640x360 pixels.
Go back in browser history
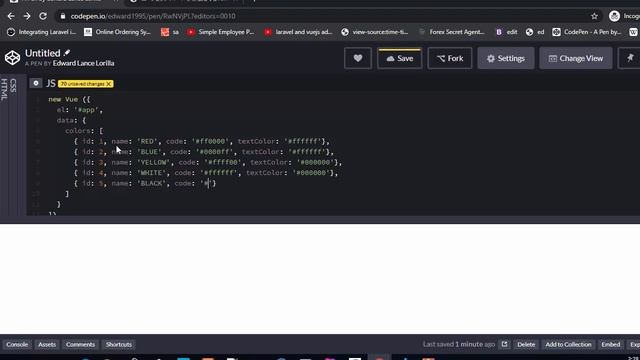click(x=11, y=16)
